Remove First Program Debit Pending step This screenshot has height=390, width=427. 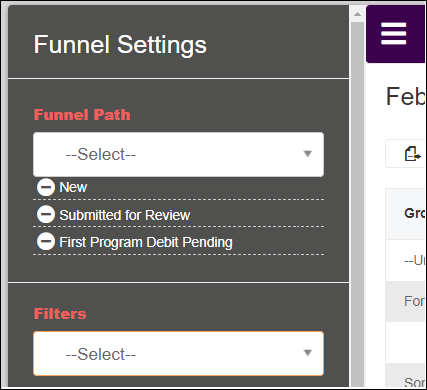[x=46, y=241]
